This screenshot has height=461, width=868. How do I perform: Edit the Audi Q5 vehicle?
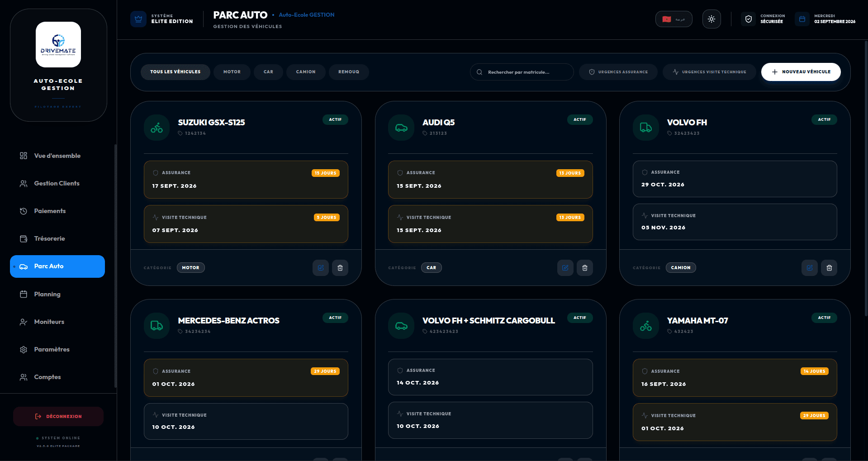click(565, 268)
